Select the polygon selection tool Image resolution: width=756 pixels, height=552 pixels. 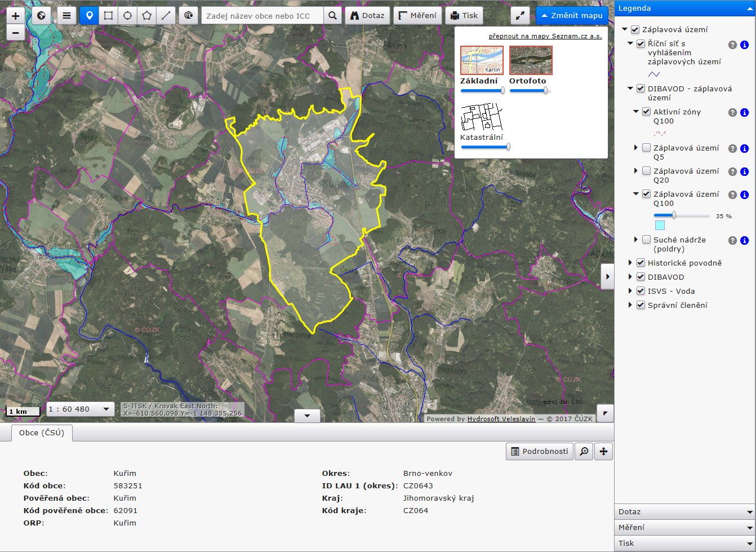[146, 16]
